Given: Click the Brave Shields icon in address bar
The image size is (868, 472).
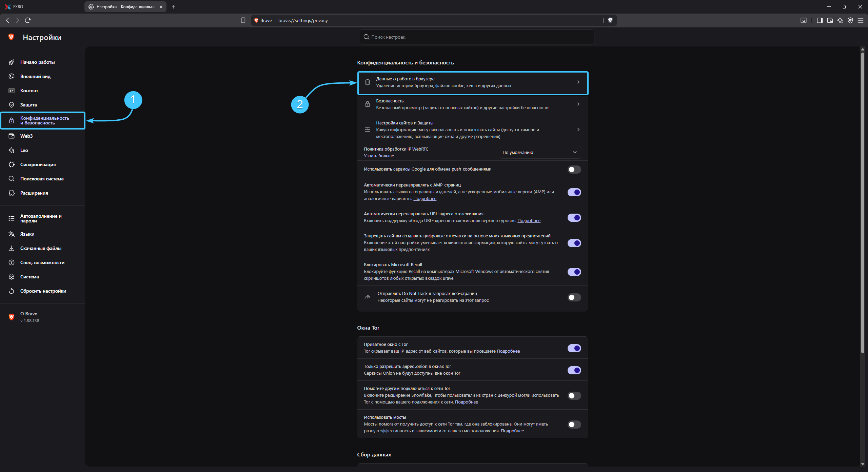Looking at the screenshot, I should point(610,20).
